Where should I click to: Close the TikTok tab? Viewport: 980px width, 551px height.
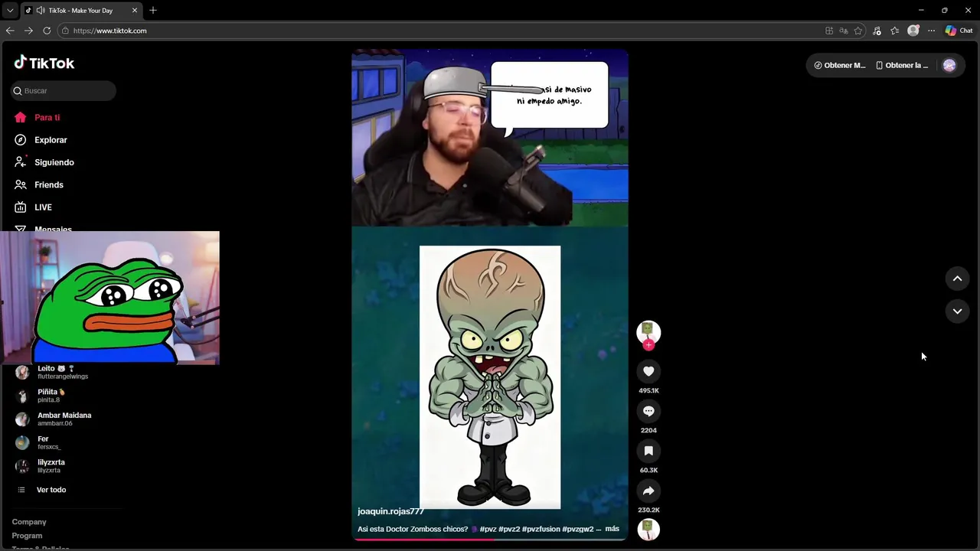[136, 10]
